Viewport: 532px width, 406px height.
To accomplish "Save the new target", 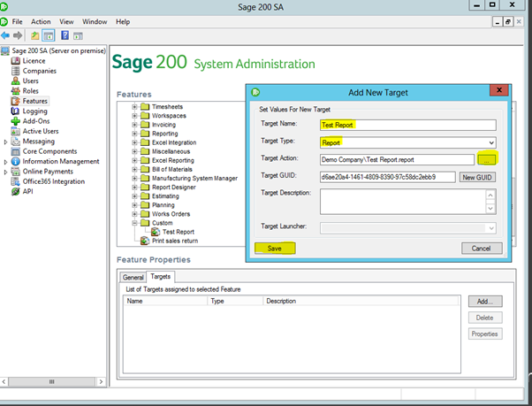I will pos(275,249).
